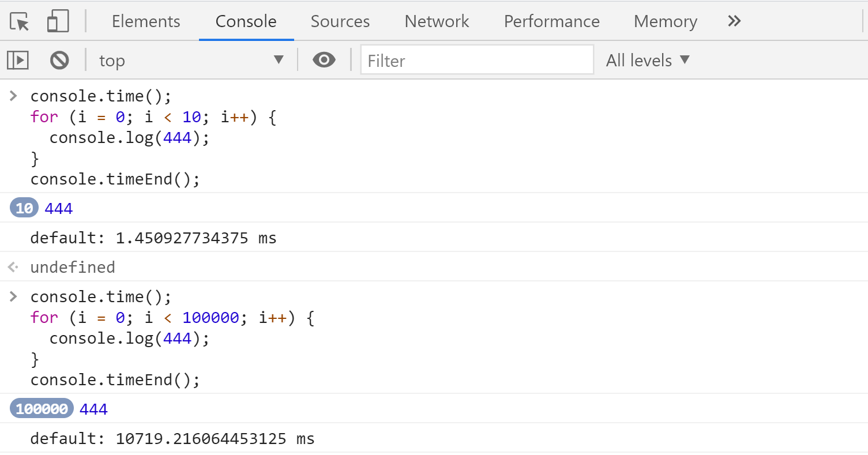
Task: Select the inspect element tool icon
Action: [20, 22]
